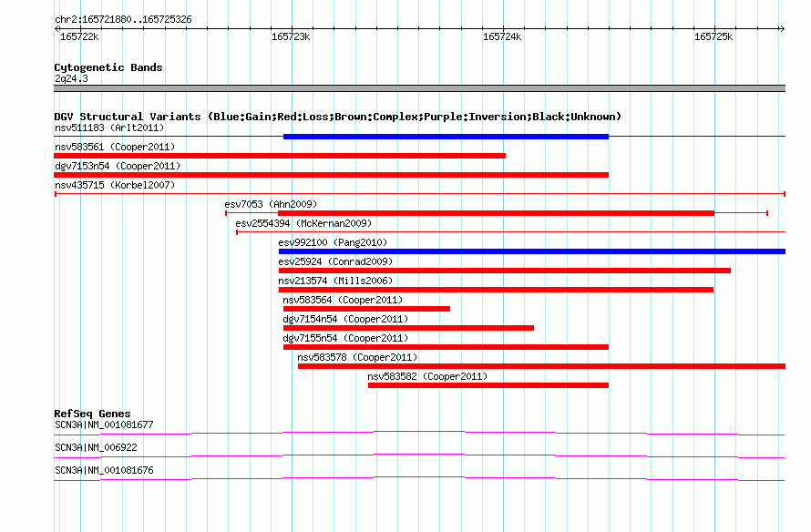Click the nsv435715 (Korbel2007) thin red line
This screenshot has width=811, height=532.
coord(420,194)
